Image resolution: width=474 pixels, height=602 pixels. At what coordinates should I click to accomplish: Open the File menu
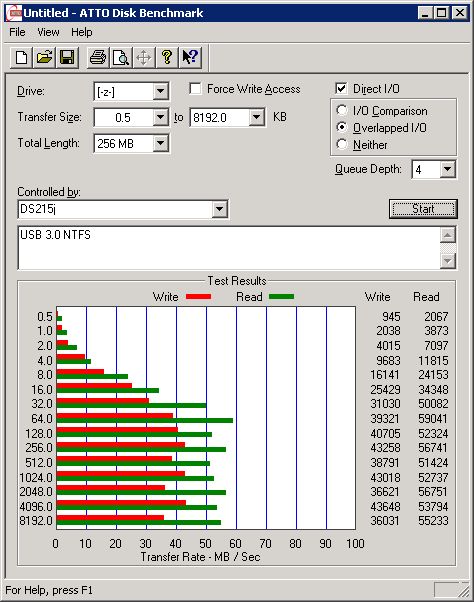[x=17, y=32]
